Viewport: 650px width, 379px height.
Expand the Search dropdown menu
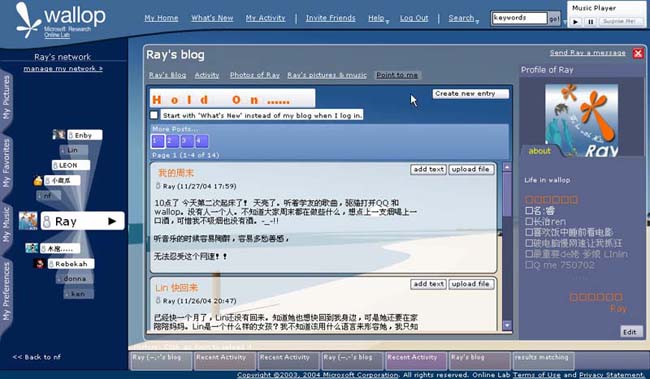tap(463, 18)
